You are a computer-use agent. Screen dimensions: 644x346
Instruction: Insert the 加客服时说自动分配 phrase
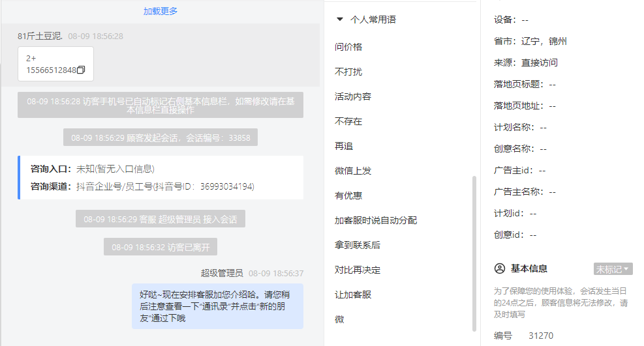pos(376,220)
